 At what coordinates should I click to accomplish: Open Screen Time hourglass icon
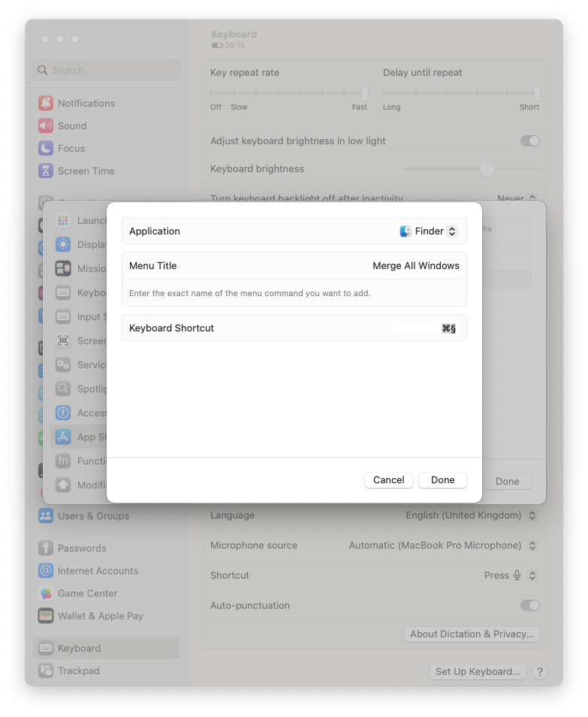point(46,171)
